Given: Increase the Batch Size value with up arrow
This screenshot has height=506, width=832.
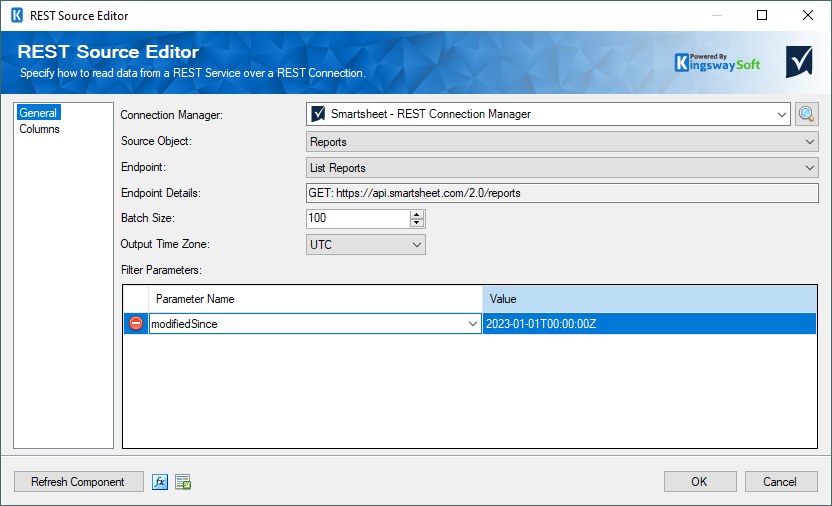Looking at the screenshot, I should (417, 214).
